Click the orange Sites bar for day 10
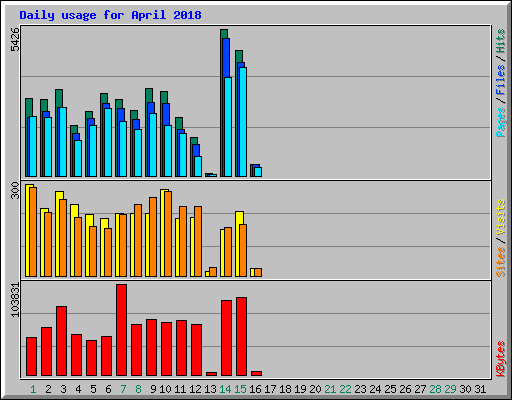This screenshot has height=400, width=512. point(168,234)
